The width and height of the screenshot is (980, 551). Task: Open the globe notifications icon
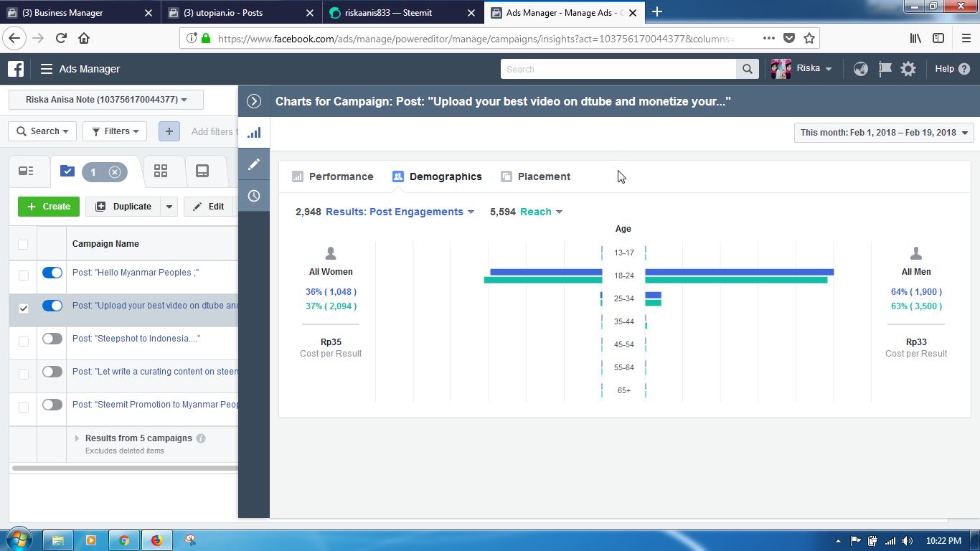tap(861, 69)
